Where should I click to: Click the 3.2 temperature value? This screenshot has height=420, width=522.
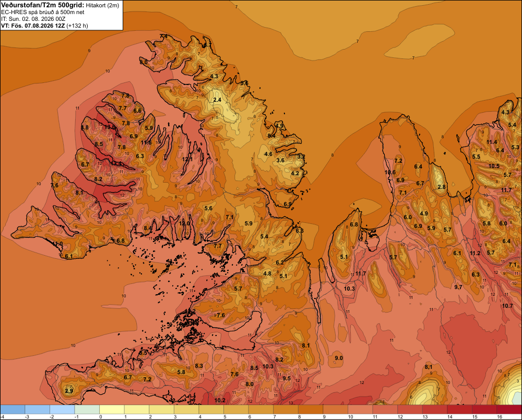point(301,157)
